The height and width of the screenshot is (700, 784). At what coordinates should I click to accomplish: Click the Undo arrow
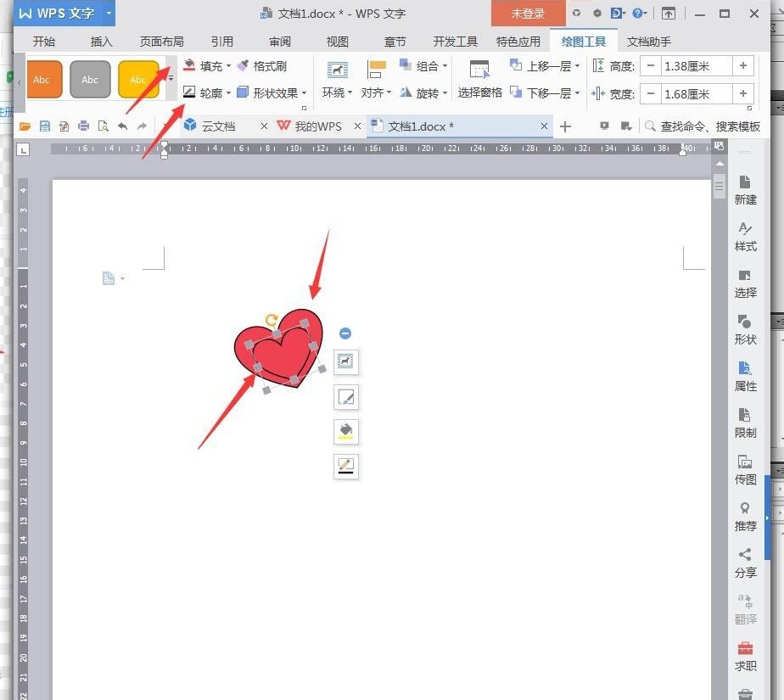[122, 126]
